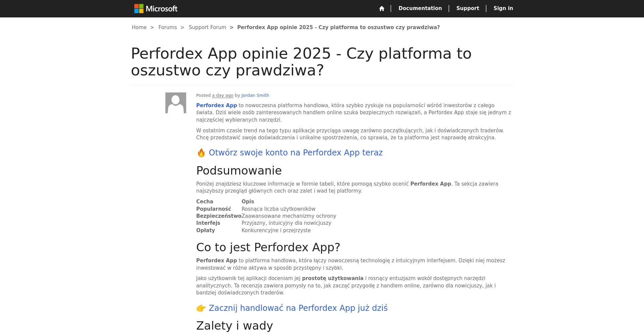This screenshot has height=335, width=644.
Task: Click the 'Opis' table header
Action: pos(248,202)
